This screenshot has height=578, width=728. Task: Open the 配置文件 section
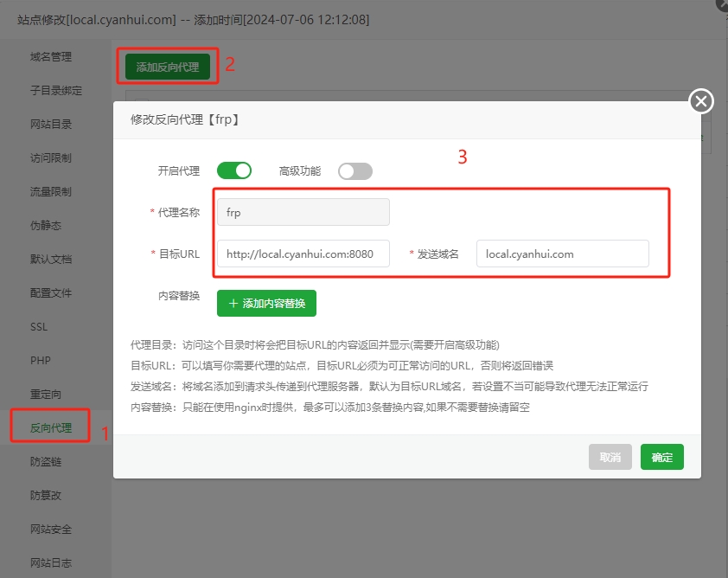pyautogui.click(x=51, y=292)
